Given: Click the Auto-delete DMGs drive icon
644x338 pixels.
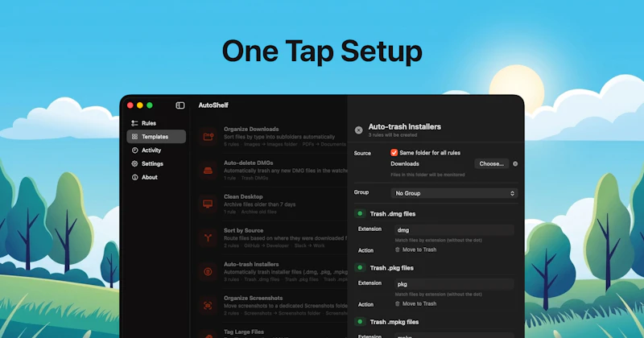Looking at the screenshot, I should (208, 171).
